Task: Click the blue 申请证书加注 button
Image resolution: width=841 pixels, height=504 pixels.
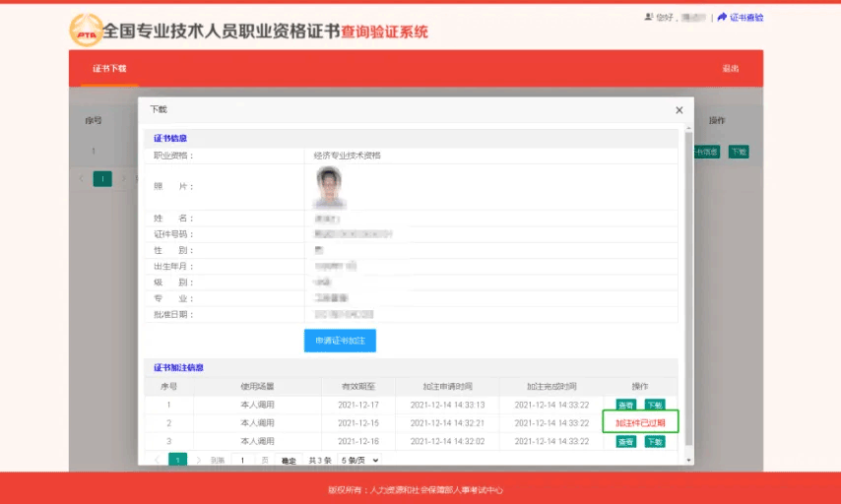Action: pos(340,341)
